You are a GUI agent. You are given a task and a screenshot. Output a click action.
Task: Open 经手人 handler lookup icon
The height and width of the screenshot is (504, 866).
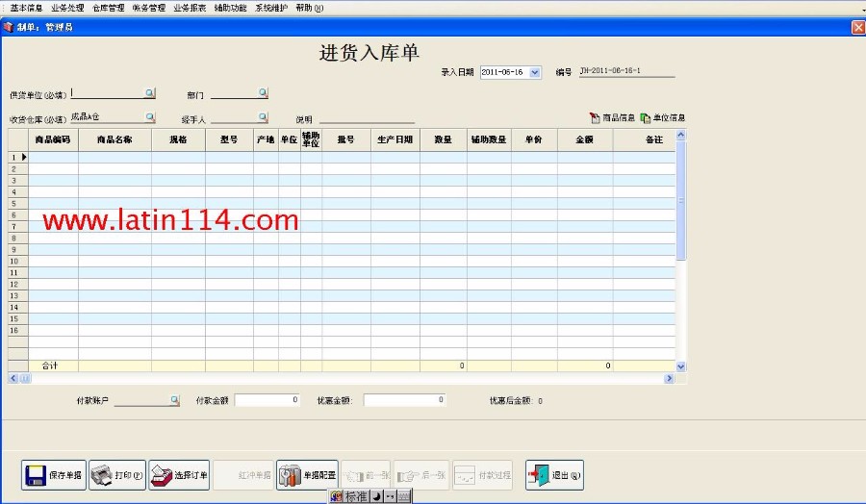point(264,117)
